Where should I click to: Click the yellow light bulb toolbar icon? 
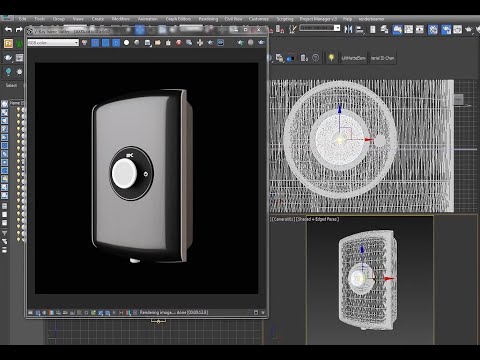(331, 58)
